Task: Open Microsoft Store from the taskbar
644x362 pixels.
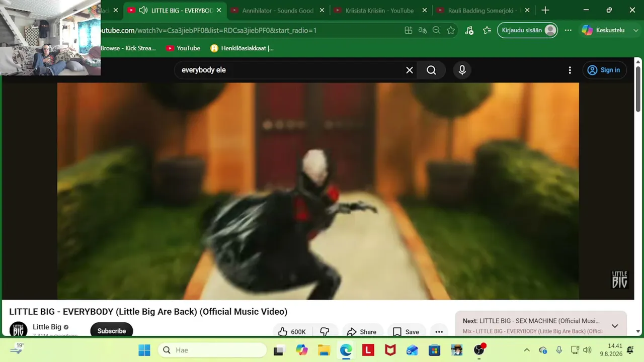Action: [x=434, y=350]
